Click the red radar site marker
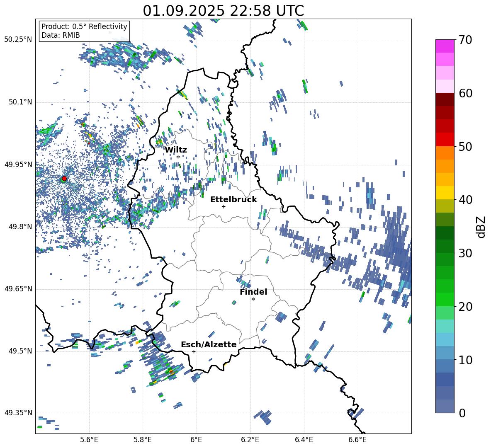This screenshot has width=491, height=448. [64, 179]
